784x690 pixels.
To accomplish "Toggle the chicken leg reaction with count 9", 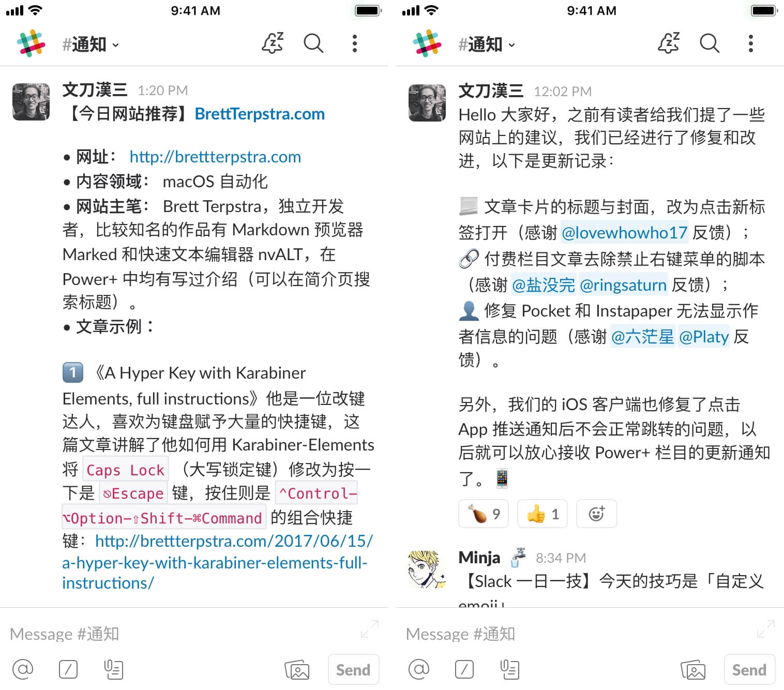I will (484, 514).
